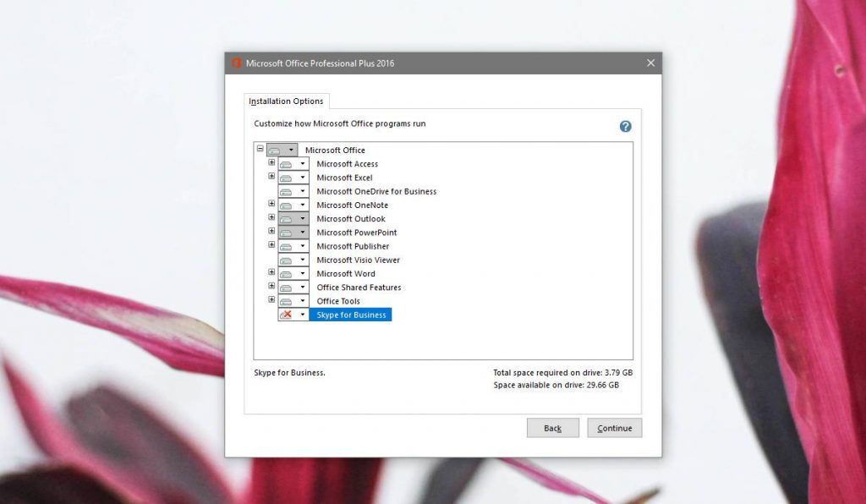Click the blue help question mark icon
The height and width of the screenshot is (504, 866).
click(x=625, y=126)
